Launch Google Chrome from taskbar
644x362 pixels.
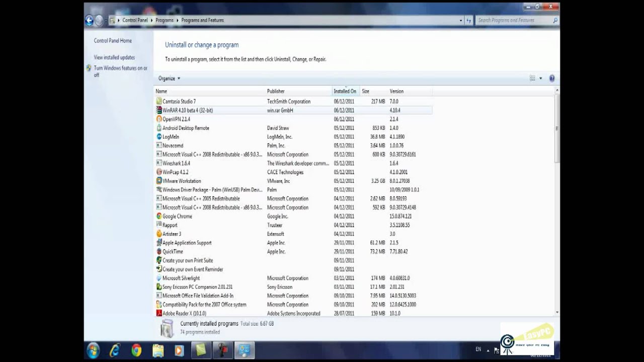(136, 350)
